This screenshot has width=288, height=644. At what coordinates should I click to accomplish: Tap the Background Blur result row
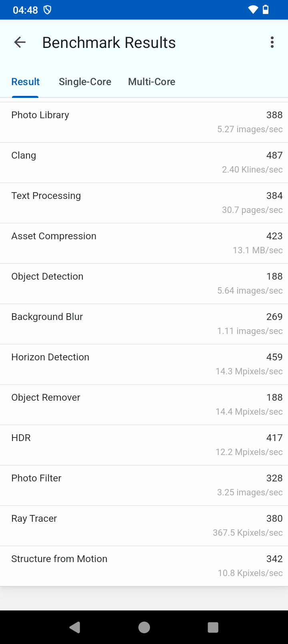(144, 324)
